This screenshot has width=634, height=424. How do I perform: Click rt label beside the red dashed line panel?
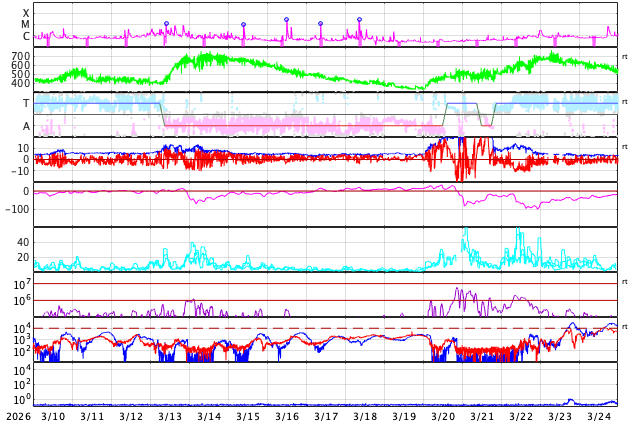pos(625,327)
